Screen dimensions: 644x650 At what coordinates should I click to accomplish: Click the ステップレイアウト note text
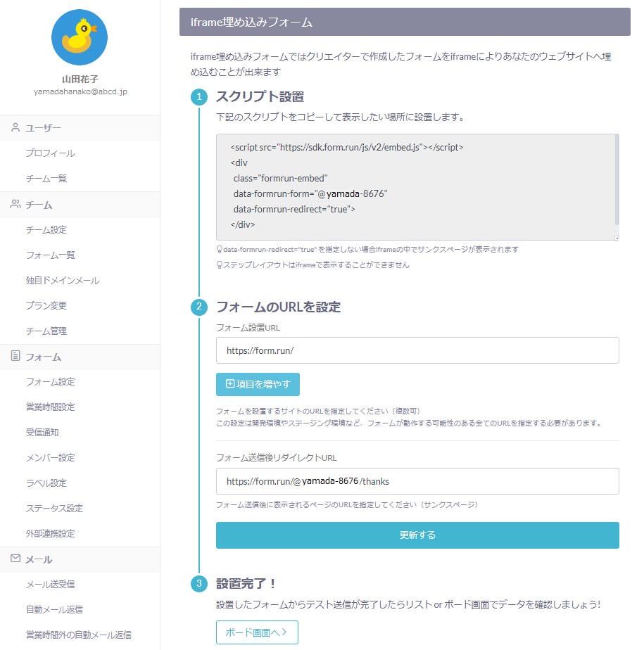(x=312, y=265)
